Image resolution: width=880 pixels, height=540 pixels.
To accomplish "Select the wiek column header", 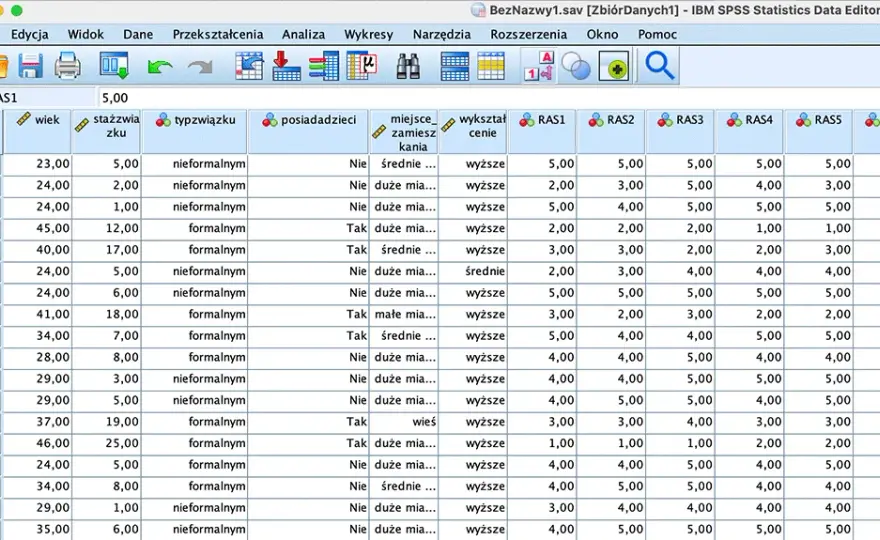I will pos(38,131).
